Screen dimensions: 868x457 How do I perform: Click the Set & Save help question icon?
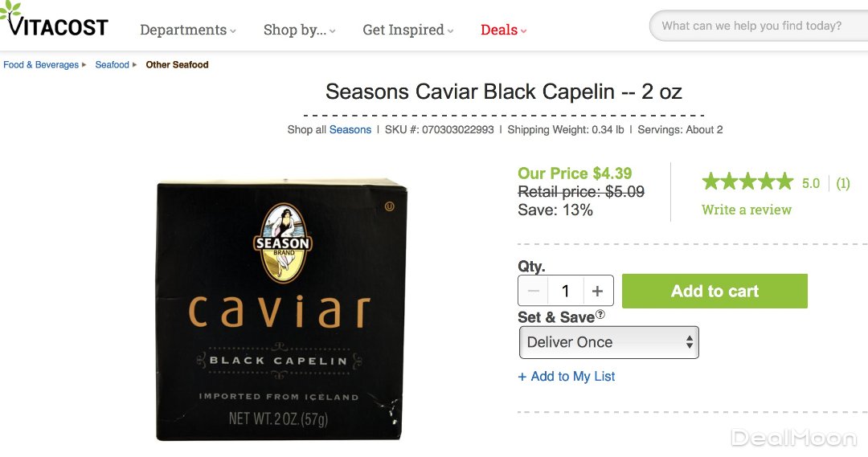(x=600, y=315)
